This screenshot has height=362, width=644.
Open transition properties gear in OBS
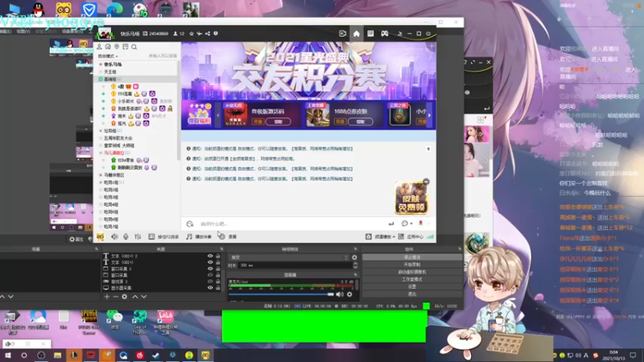pos(354,257)
